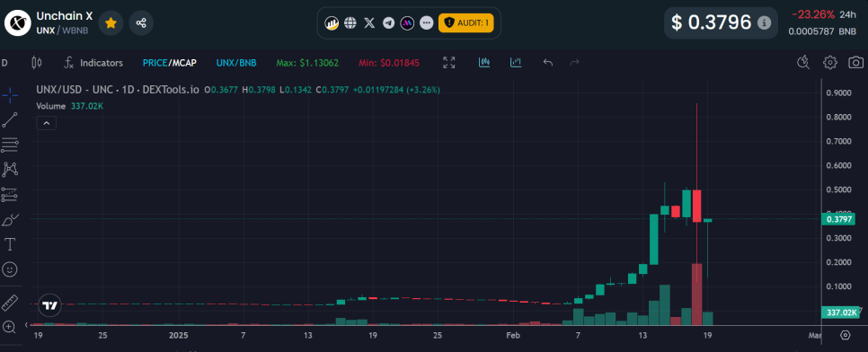Open the TradingView logo link
The height and width of the screenshot is (352, 868).
click(x=49, y=305)
